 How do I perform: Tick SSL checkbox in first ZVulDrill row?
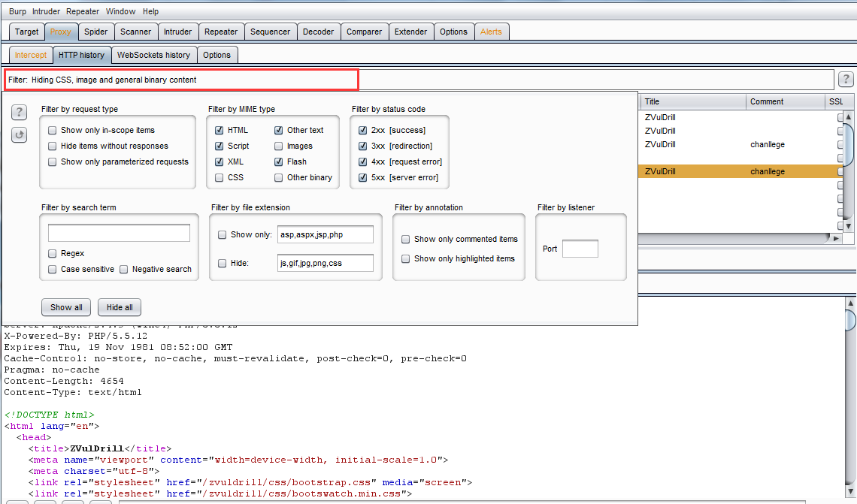click(840, 117)
